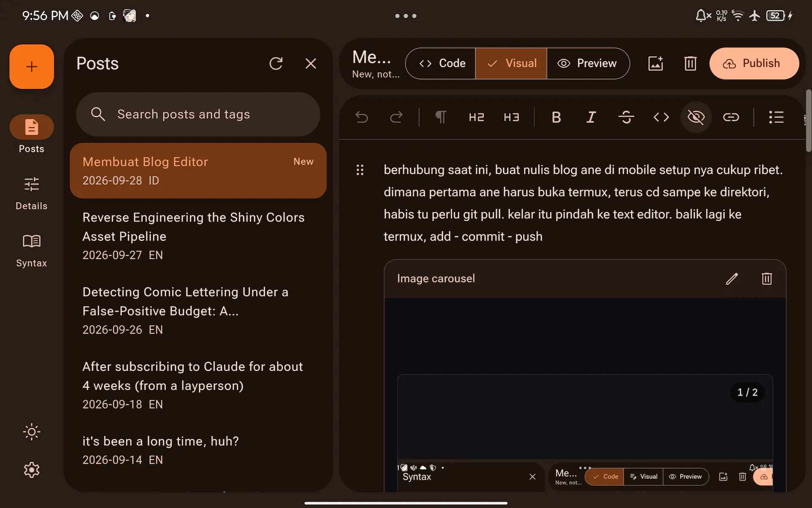812x508 pixels.
Task: Switch to Visual editor mode
Action: 511,63
